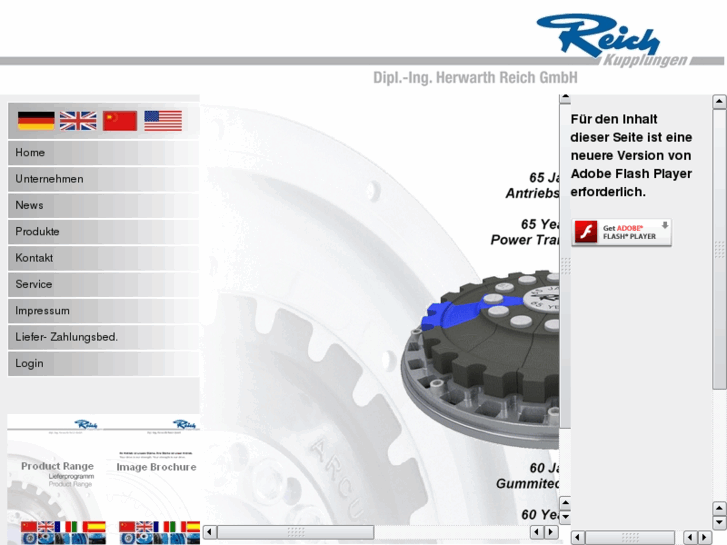Viewport: 727px width, 545px height.
Task: Click the 'Dipl.-Ing. Herwarth Reich GmbH' heading
Action: point(475,77)
